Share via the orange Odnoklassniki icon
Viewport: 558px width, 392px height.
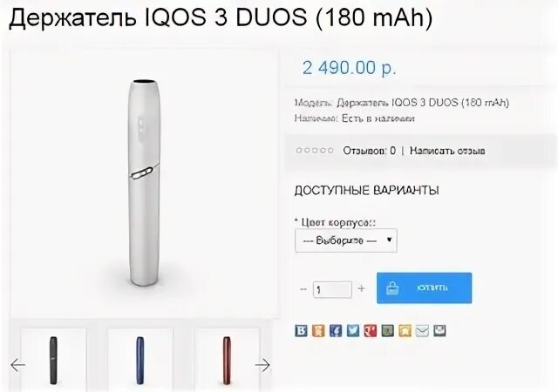(x=318, y=331)
